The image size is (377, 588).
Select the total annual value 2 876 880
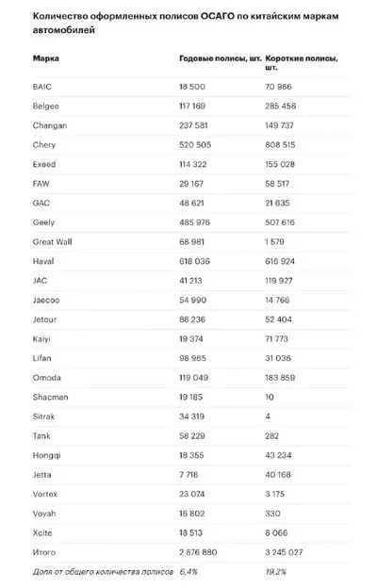[198, 552]
